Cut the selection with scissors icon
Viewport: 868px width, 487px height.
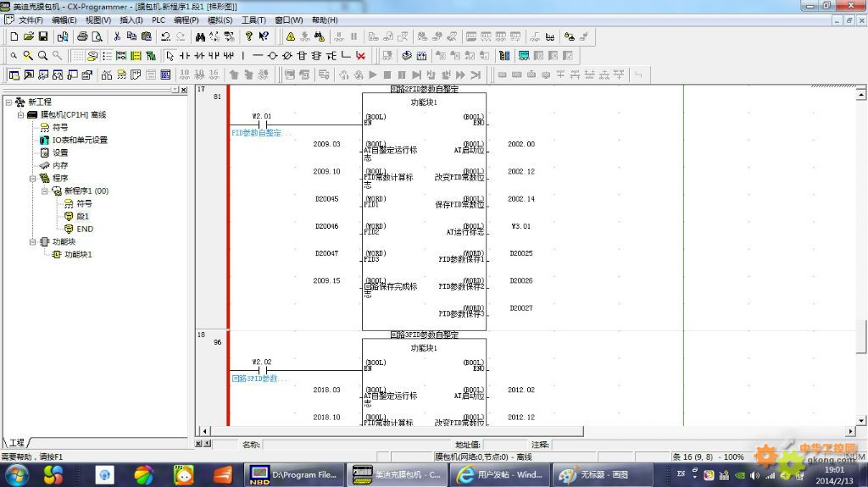117,36
